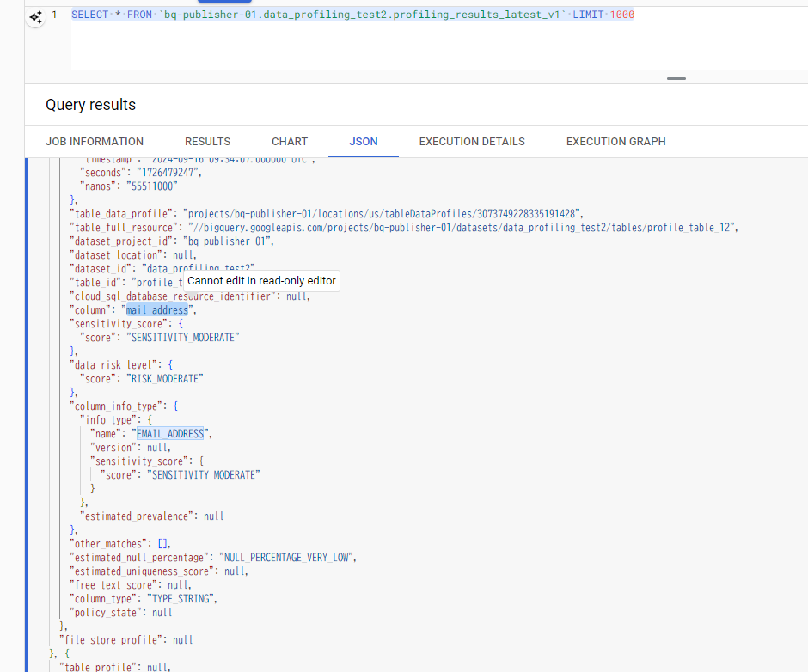Screen dimensions: 808x672
Task: Click the Gemini sparkle icon beside line 1
Action: pyautogui.click(x=35, y=17)
